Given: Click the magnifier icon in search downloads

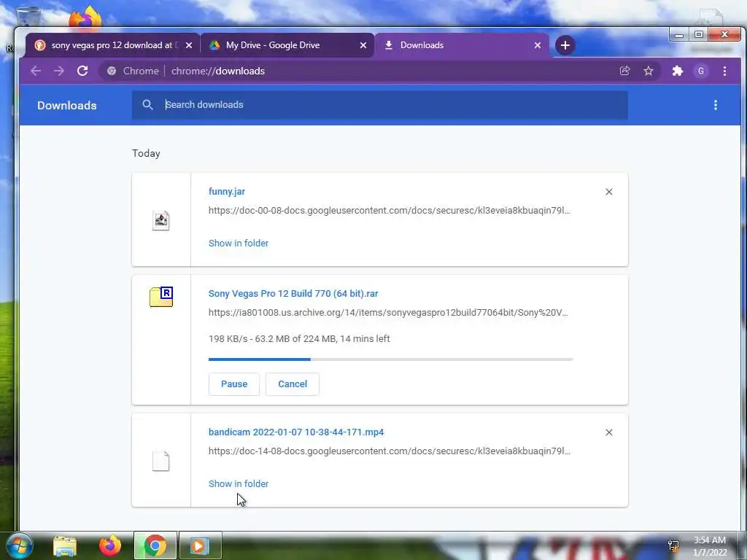Looking at the screenshot, I should (x=147, y=105).
